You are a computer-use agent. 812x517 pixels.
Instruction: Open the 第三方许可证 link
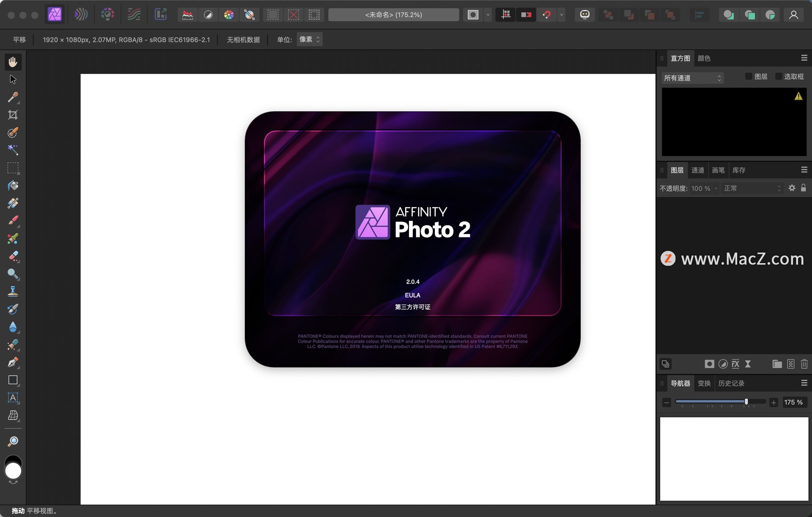[x=412, y=307]
